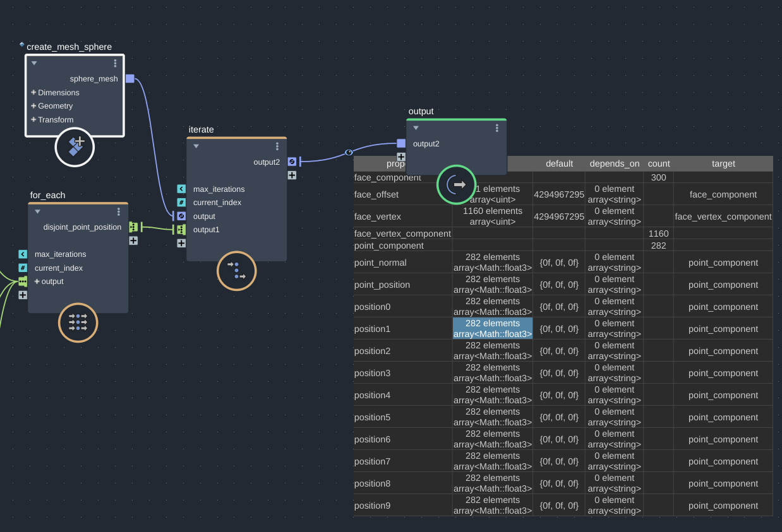Screen dimensions: 782x532
Task: Click the small marker on the output2 wire
Action: point(349,152)
